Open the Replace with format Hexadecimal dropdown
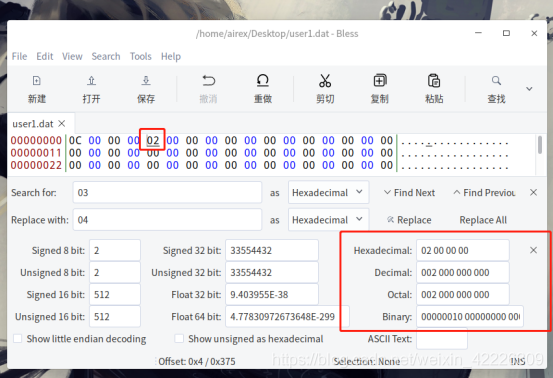553x378 pixels. [328, 220]
